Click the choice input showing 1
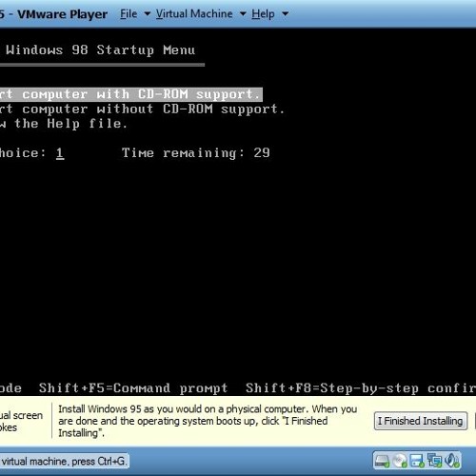Image resolution: width=476 pixels, height=476 pixels. pyautogui.click(x=60, y=153)
